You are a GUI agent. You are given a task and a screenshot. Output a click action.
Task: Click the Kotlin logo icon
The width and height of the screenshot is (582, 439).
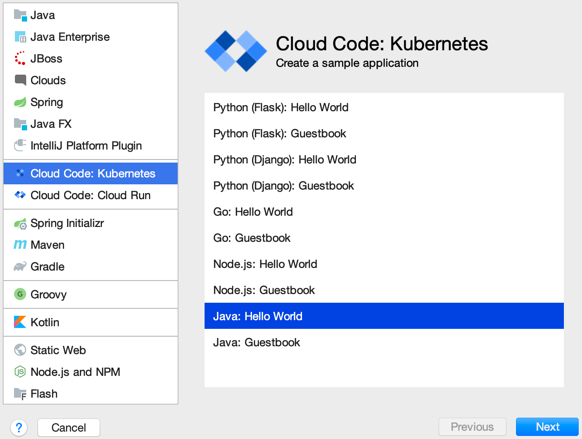tap(20, 322)
